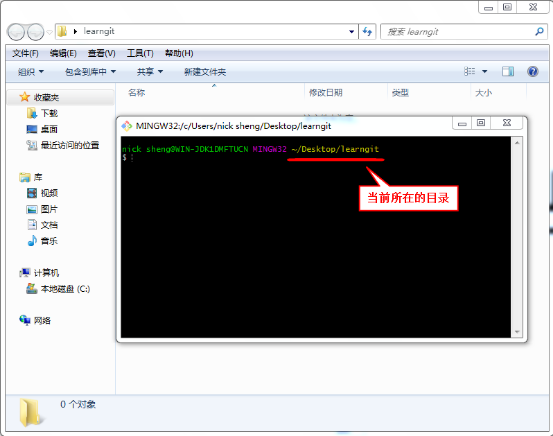Screen dimensions: 553x436
Task: Click the 0 个对象 status text
Action: (78, 404)
